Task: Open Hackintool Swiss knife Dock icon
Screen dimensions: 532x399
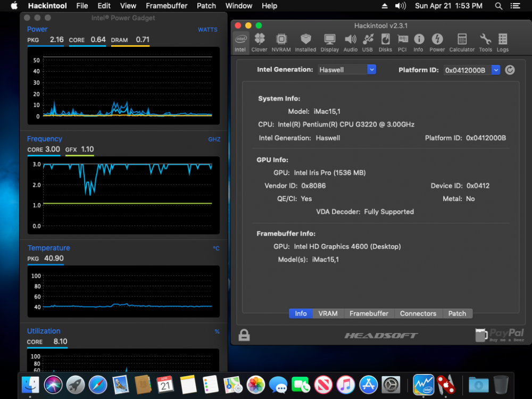Action: 446,385
